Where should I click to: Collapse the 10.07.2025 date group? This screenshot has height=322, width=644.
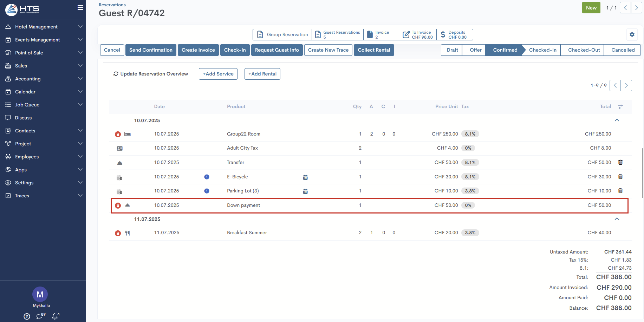(617, 120)
